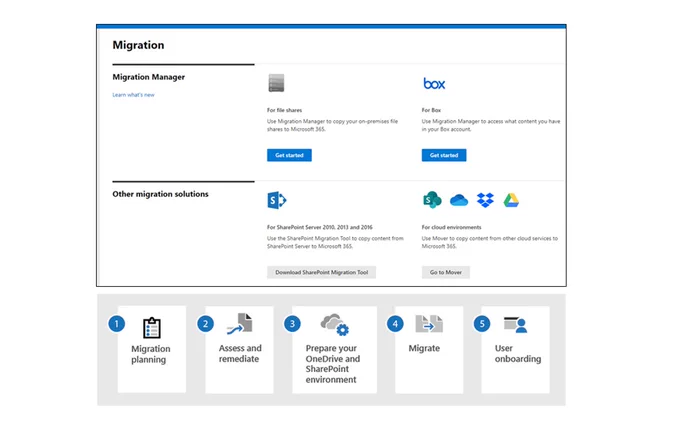Viewport: 680px width, 437px height.
Task: Click Get started for Box
Action: [444, 155]
